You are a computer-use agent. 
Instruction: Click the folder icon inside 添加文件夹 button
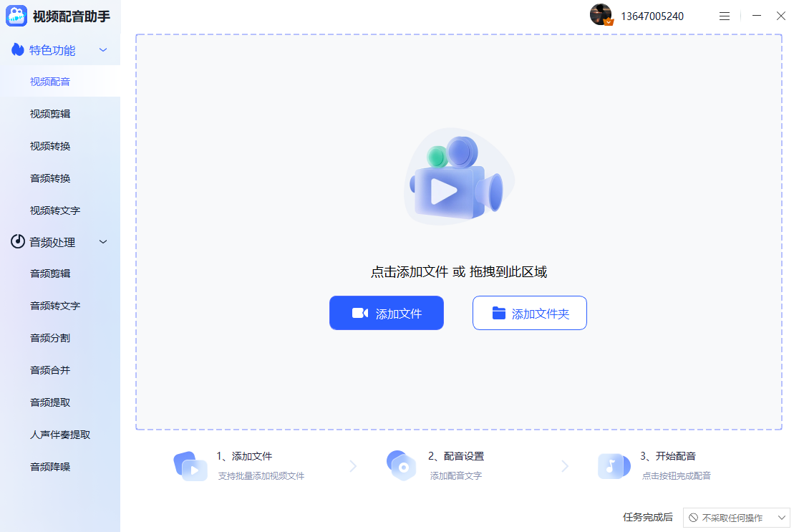[497, 312]
